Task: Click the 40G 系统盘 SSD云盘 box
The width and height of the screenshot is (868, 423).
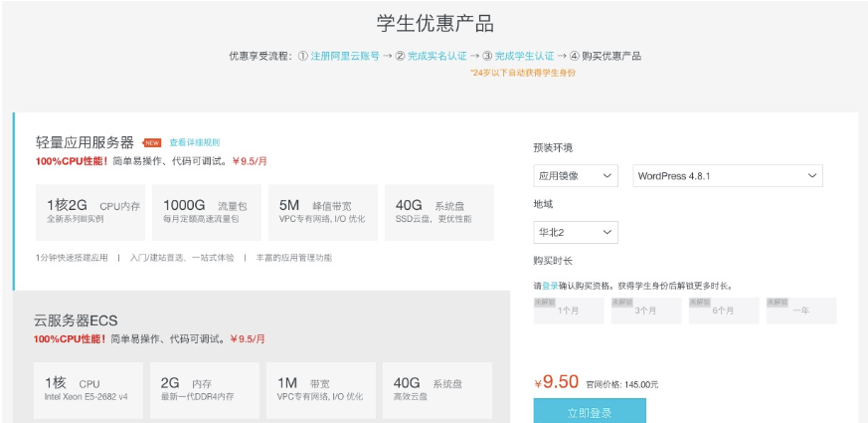Action: [x=439, y=212]
